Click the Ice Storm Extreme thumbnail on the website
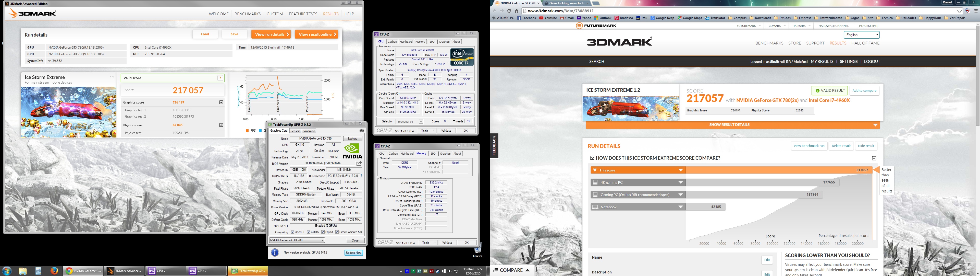 pyautogui.click(x=631, y=109)
